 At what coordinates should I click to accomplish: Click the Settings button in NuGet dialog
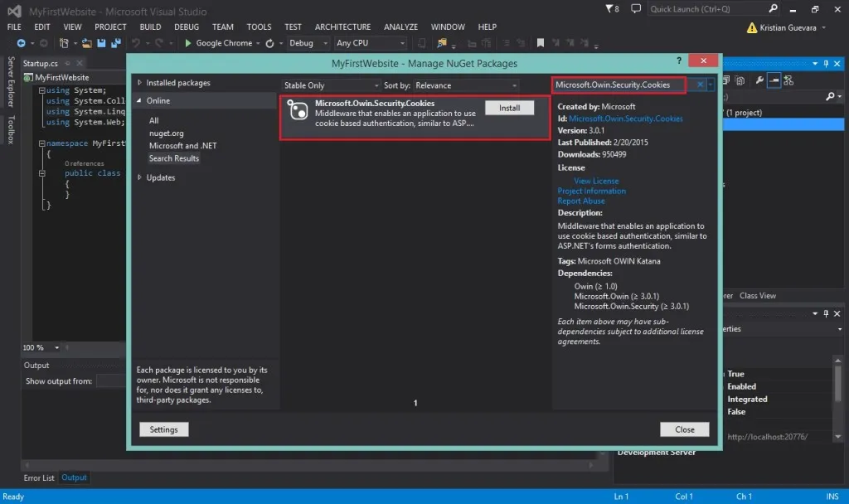click(x=163, y=429)
